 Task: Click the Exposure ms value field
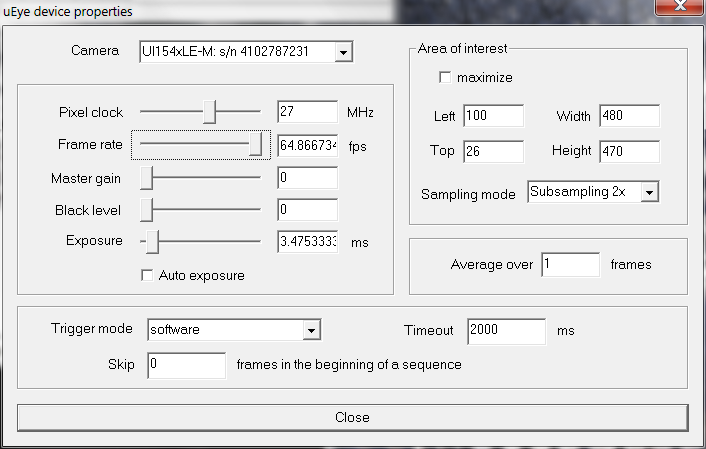306,242
